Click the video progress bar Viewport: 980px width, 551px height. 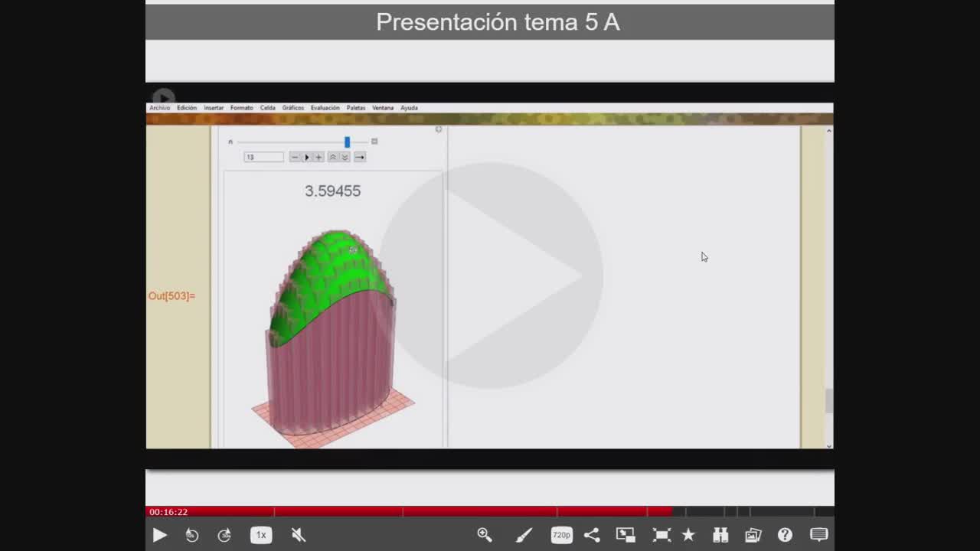(490, 511)
